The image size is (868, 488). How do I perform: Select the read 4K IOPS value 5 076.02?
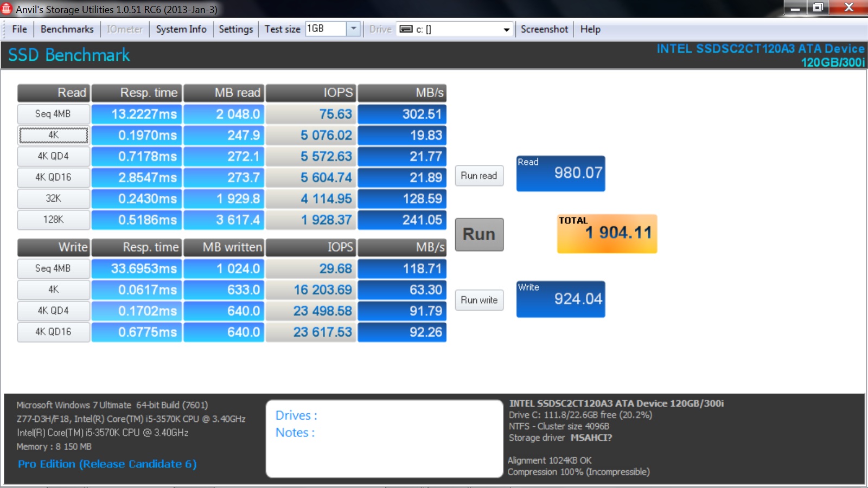tap(311, 135)
